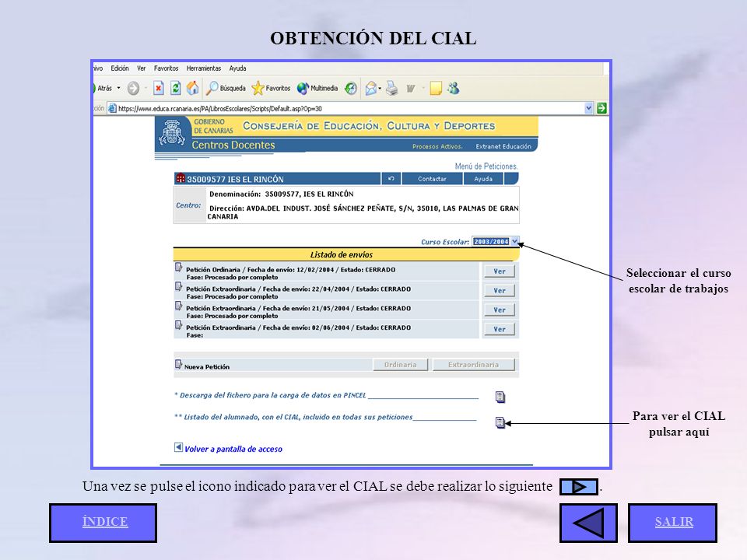Click the ÍNDICE slide button
Screen dimensions: 747x560
tap(103, 523)
